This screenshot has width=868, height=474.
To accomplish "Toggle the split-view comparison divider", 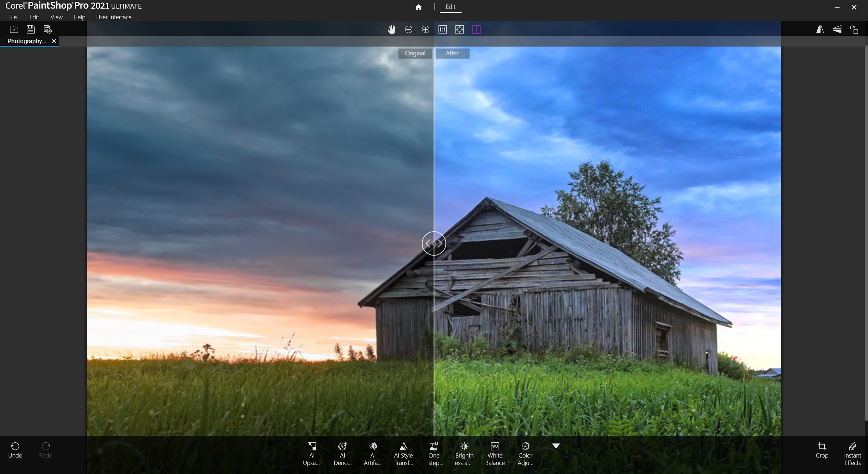I will click(434, 243).
